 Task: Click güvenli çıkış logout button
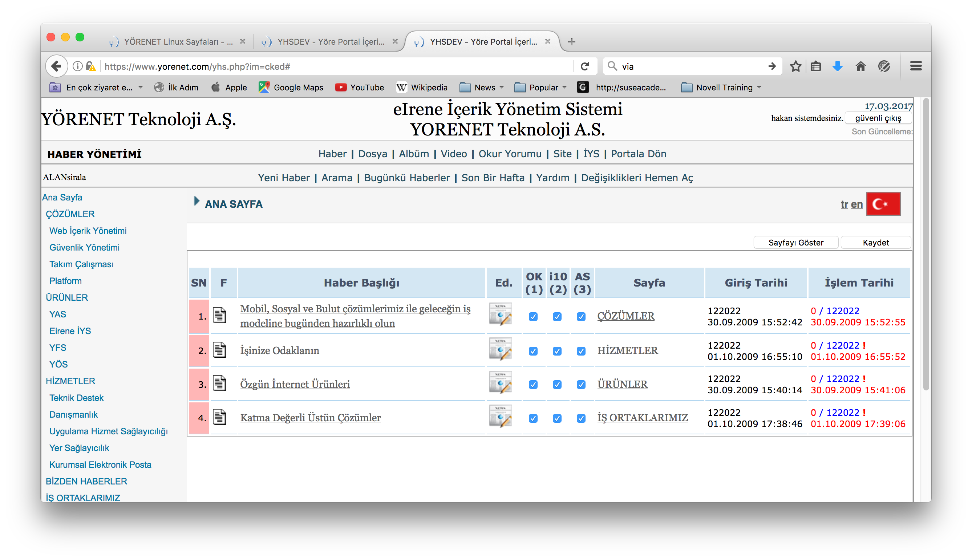pyautogui.click(x=878, y=118)
